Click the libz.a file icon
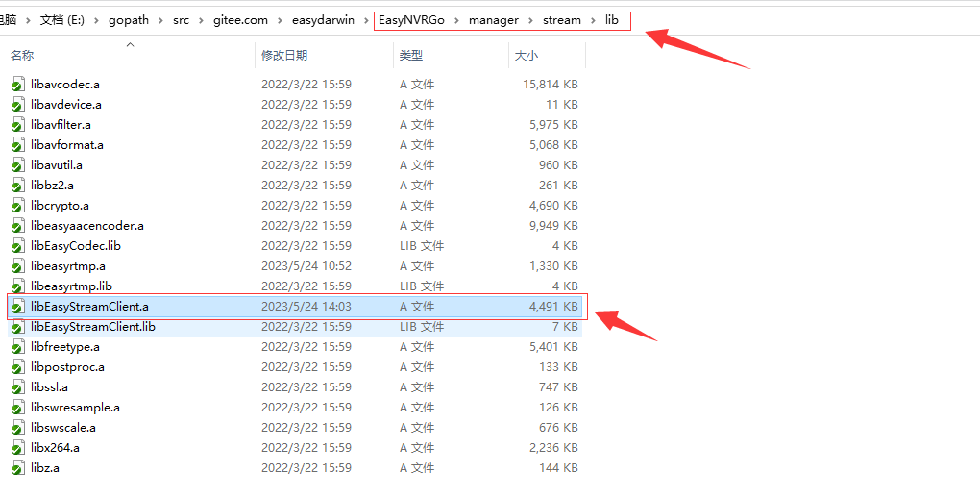980x498 pixels. (18, 468)
